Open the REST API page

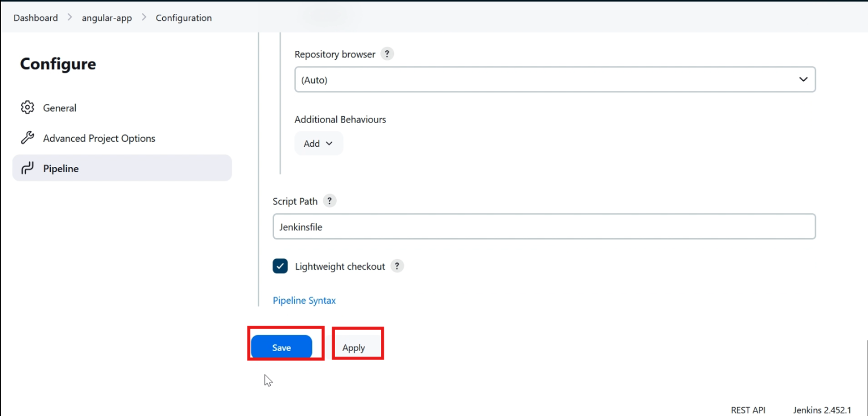pyautogui.click(x=748, y=409)
